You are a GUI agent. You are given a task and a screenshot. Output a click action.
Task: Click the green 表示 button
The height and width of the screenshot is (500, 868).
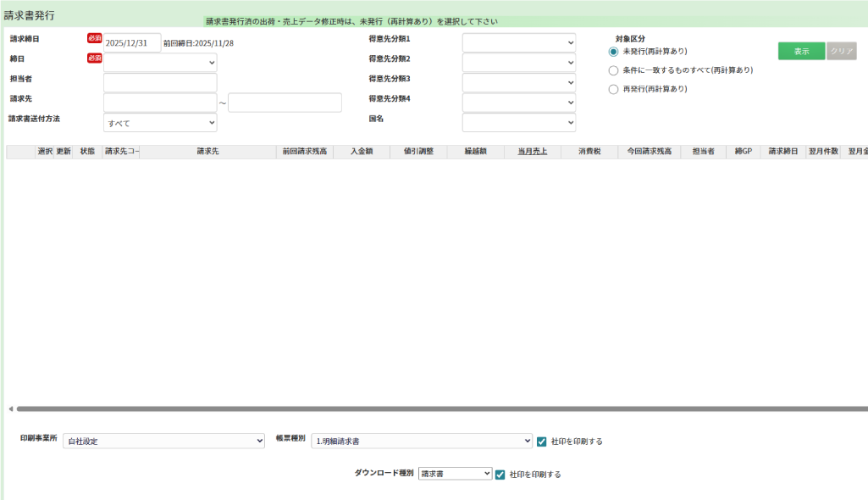pyautogui.click(x=801, y=51)
